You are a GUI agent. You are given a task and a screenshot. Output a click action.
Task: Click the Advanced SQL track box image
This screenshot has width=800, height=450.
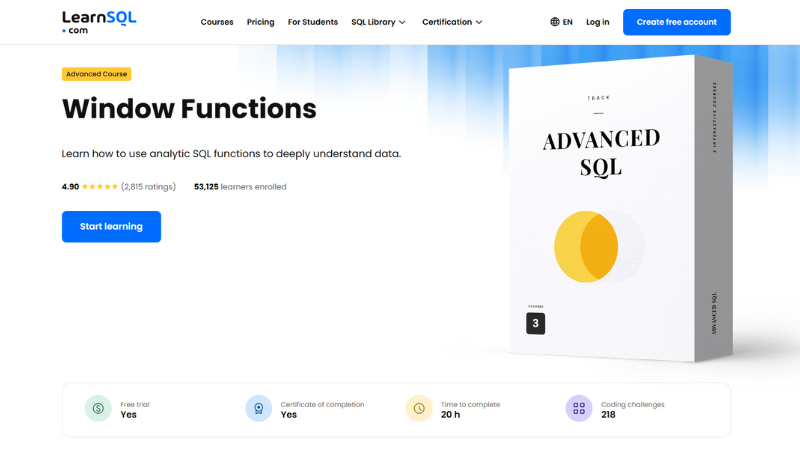coord(621,208)
